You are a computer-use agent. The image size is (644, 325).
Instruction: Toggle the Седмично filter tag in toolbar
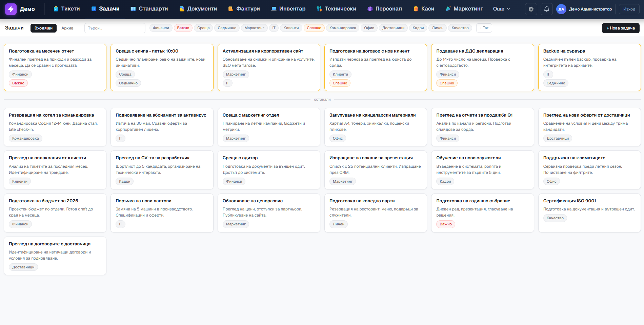coord(227,28)
